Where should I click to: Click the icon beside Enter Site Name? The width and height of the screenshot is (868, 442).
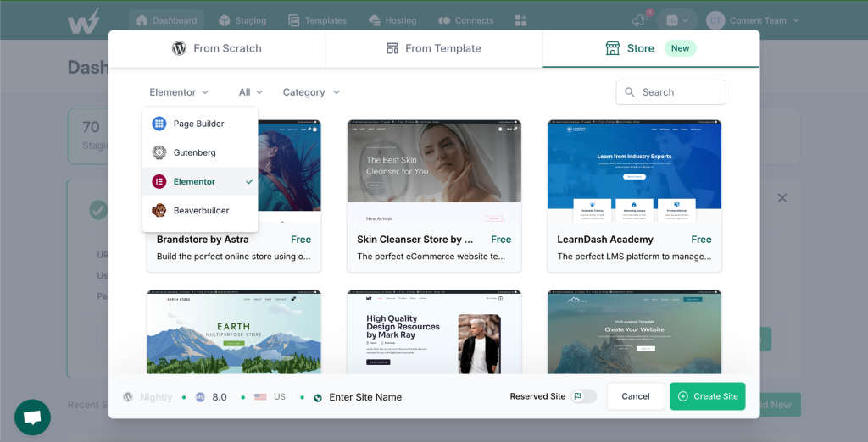pos(318,397)
